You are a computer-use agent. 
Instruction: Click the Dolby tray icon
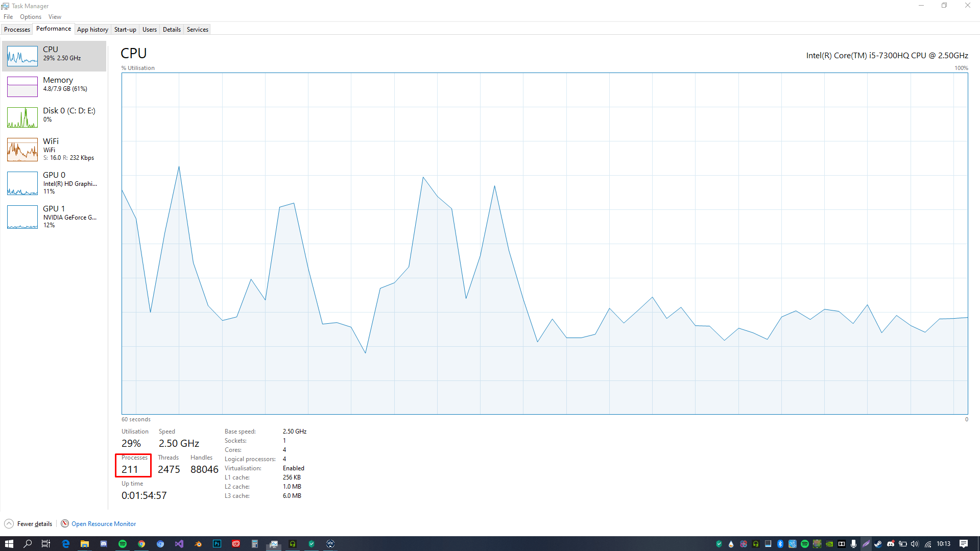842,544
